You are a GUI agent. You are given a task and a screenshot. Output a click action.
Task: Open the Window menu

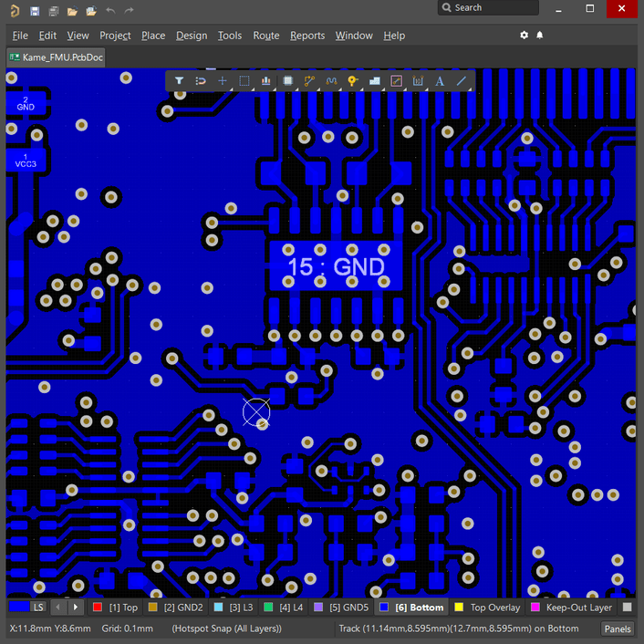click(354, 36)
